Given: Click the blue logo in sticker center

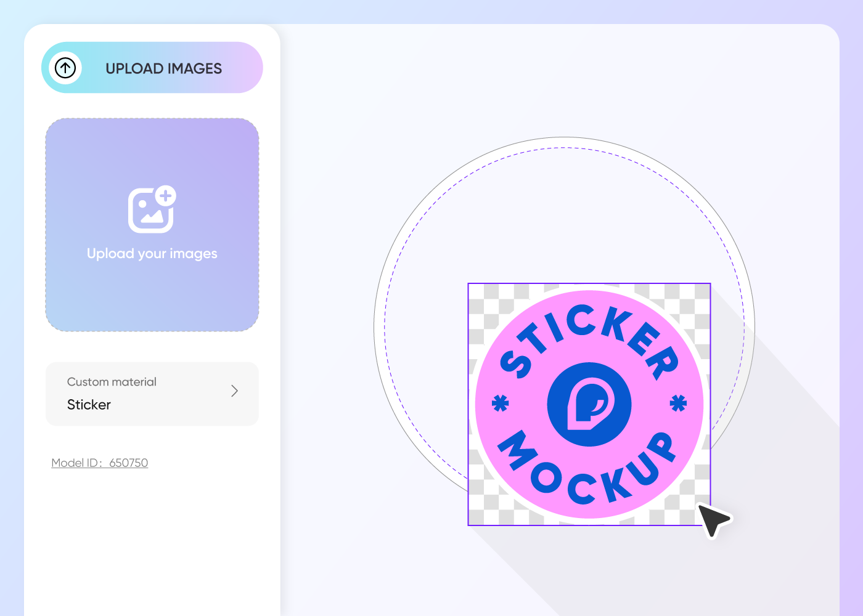Looking at the screenshot, I should (589, 404).
